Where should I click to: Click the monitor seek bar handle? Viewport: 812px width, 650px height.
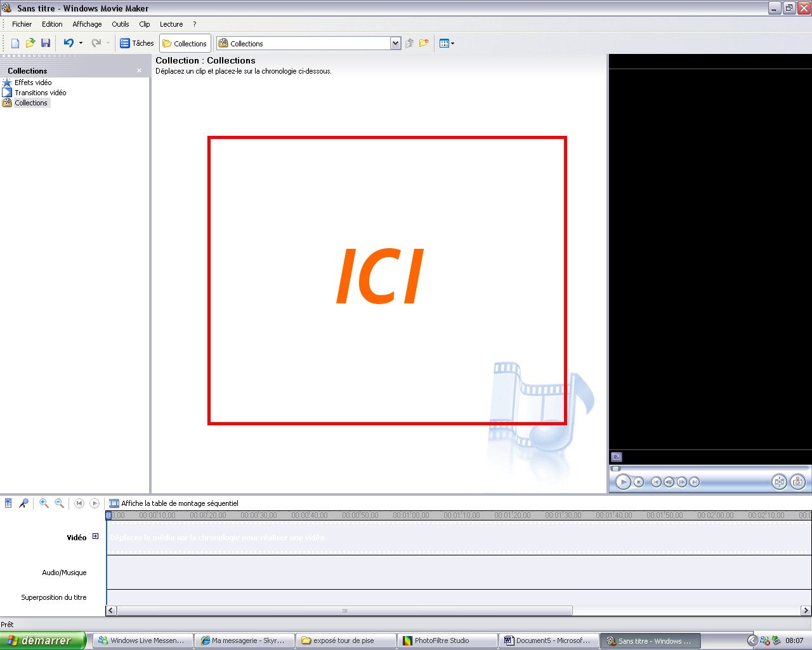(x=615, y=468)
